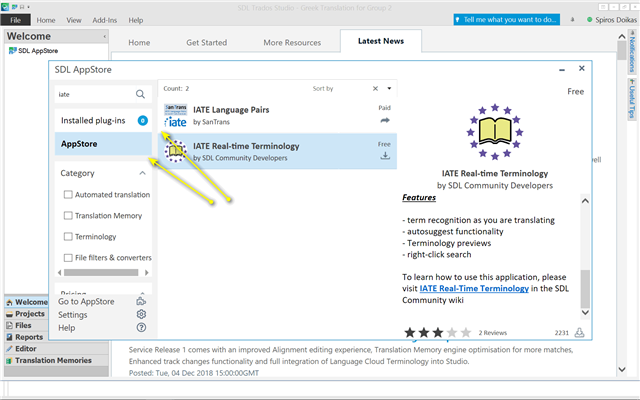Click the green user status dot
The width and height of the screenshot is (640, 400).
tap(589, 20)
